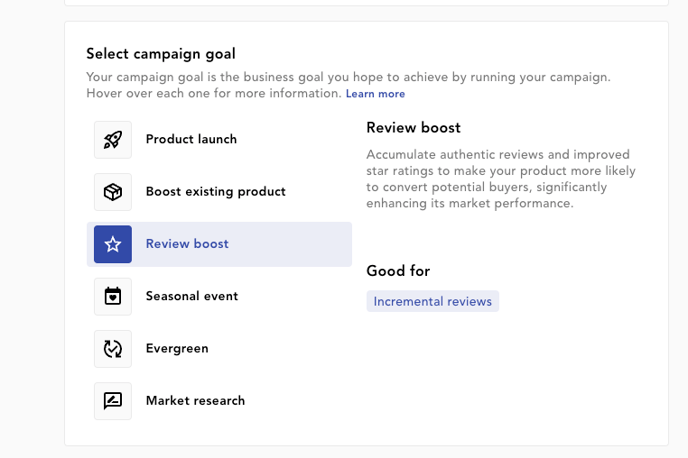
Task: Pick the Seasonal event label
Action: (x=192, y=296)
